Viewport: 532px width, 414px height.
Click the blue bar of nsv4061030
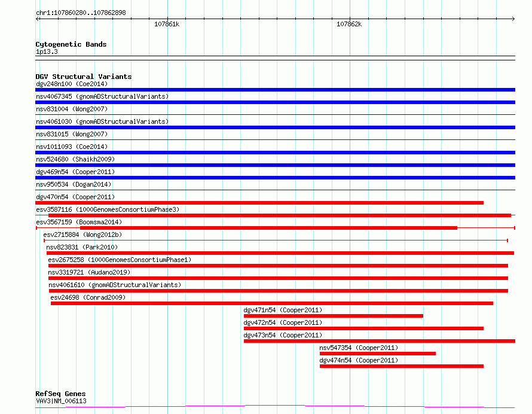pyautogui.click(x=275, y=127)
